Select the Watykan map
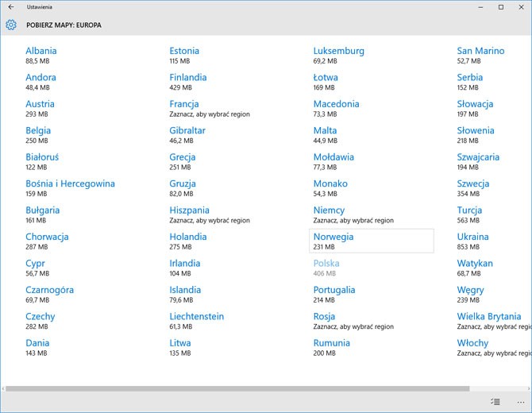Viewport: 532px width, 413px height. (475, 268)
